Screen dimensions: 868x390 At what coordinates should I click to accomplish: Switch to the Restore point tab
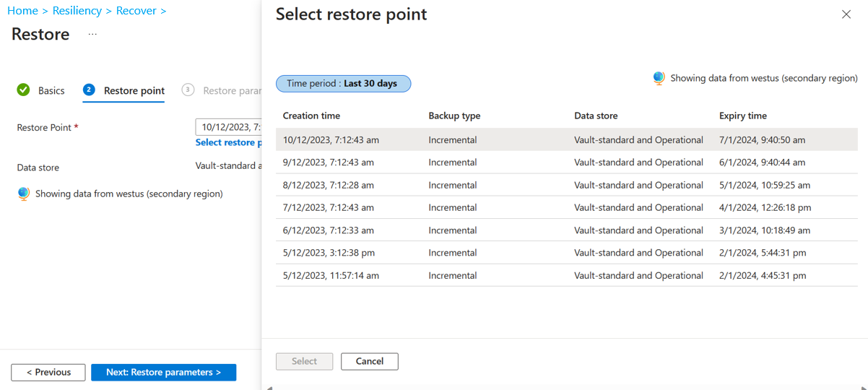(x=134, y=91)
